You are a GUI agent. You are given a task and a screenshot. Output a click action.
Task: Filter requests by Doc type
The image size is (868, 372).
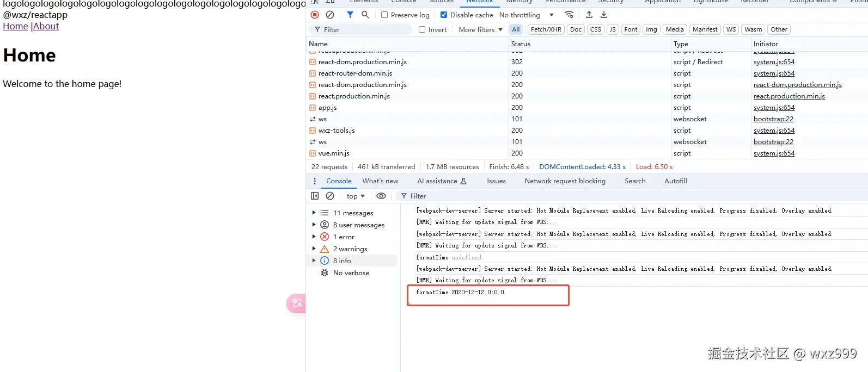pos(576,29)
